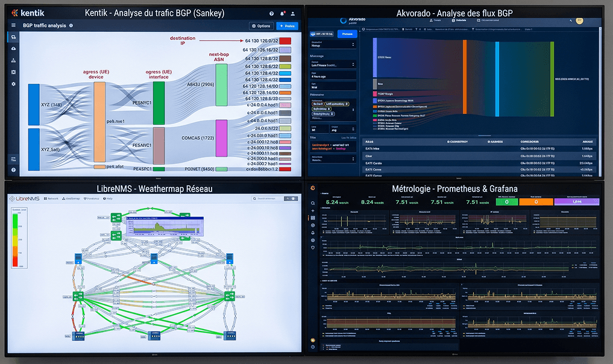The width and height of the screenshot is (613, 364).
Task: Click orange peb.nye1 device Sankey bar
Action: (99, 122)
